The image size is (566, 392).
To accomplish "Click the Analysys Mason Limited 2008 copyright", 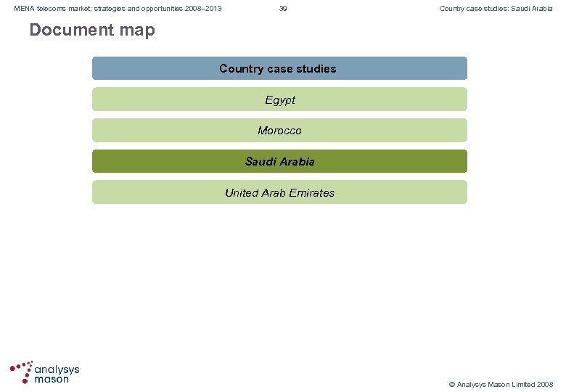I will click(501, 385).
